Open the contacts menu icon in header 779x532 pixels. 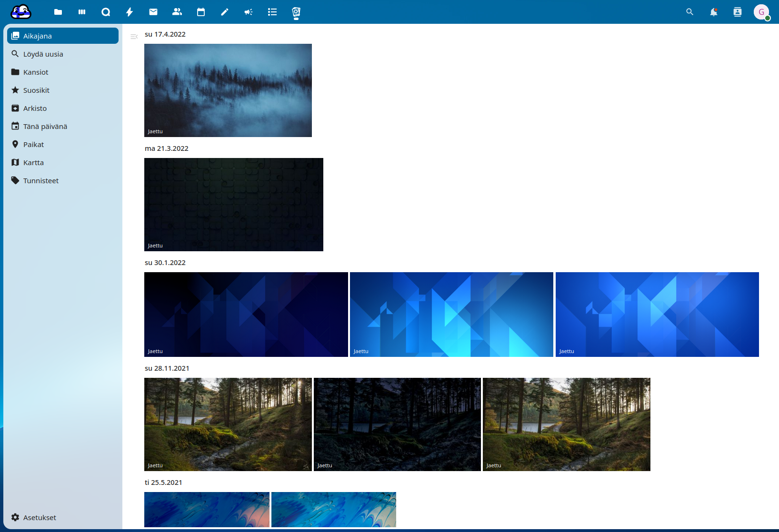point(737,12)
